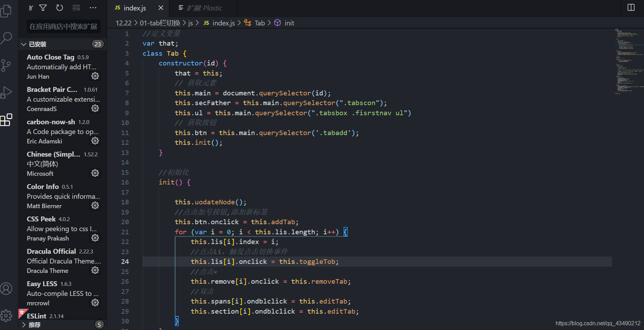Open Easy LESS manage gear
644x330 pixels.
(x=95, y=303)
